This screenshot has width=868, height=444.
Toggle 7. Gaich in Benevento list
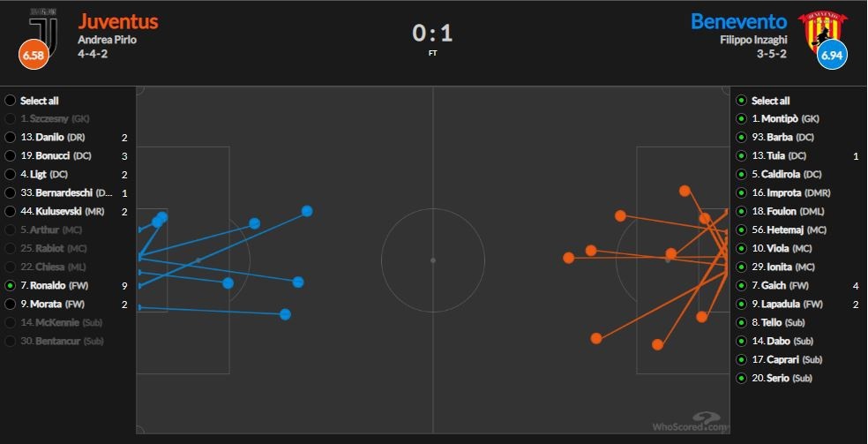[741, 286]
